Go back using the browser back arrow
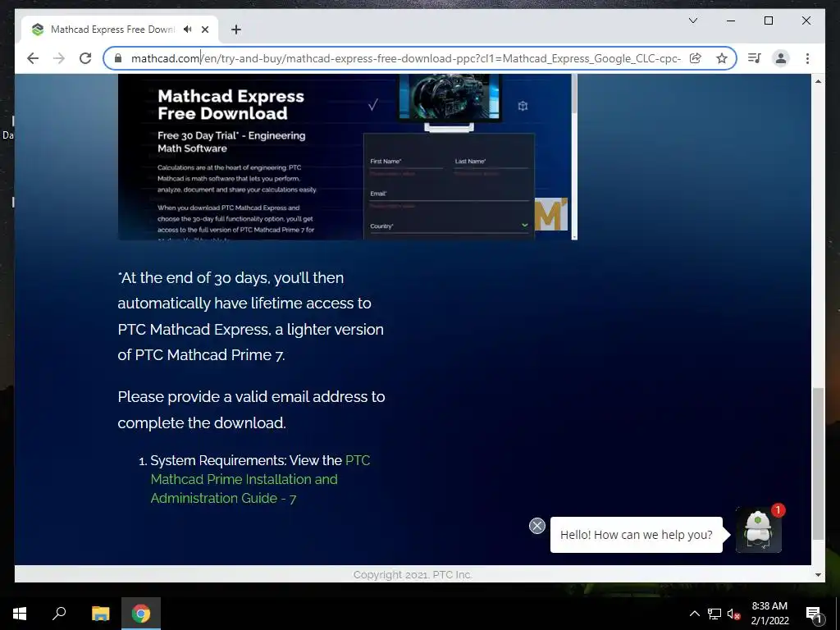 (33, 58)
